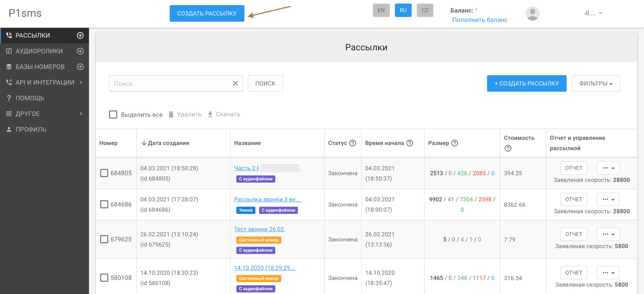Open help tooltip next to Время начала header
Image resolution: width=644 pixels, height=294 pixels.
409,143
